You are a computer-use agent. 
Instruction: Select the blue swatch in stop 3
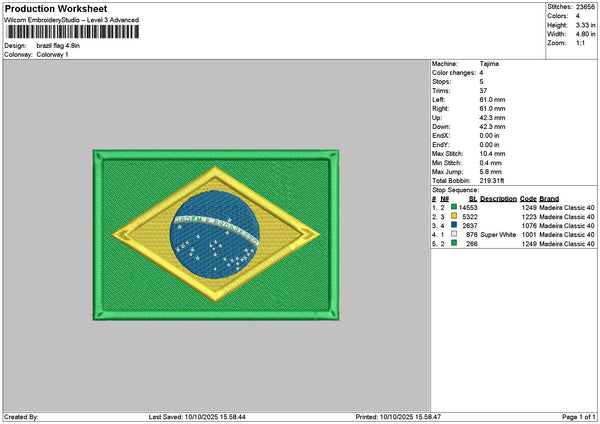pyautogui.click(x=454, y=225)
